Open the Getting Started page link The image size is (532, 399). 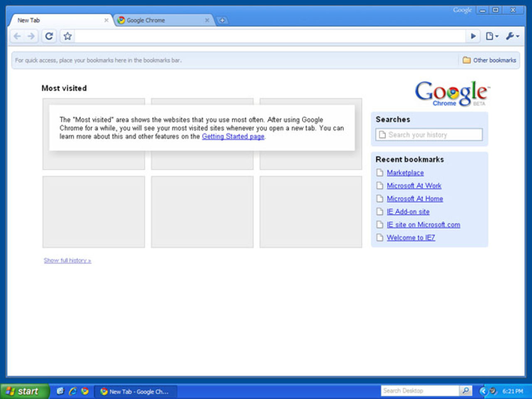tap(233, 136)
